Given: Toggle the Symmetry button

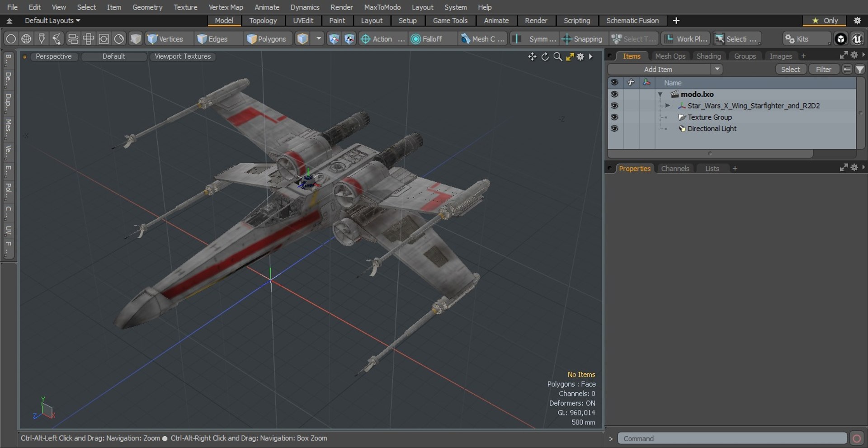Looking at the screenshot, I should point(535,39).
